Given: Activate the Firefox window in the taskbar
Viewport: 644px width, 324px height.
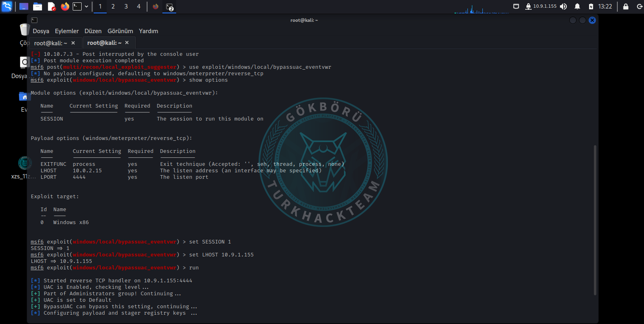Looking at the screenshot, I should coord(156,6).
